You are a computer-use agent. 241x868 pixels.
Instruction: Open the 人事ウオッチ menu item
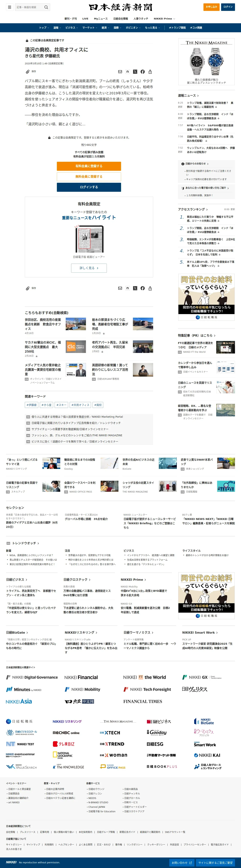[141, 19]
